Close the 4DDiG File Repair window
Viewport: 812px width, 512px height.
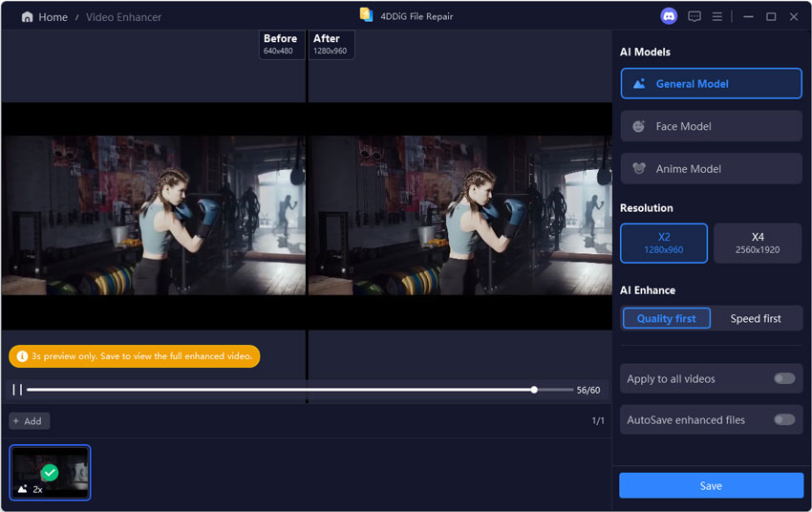[794, 16]
